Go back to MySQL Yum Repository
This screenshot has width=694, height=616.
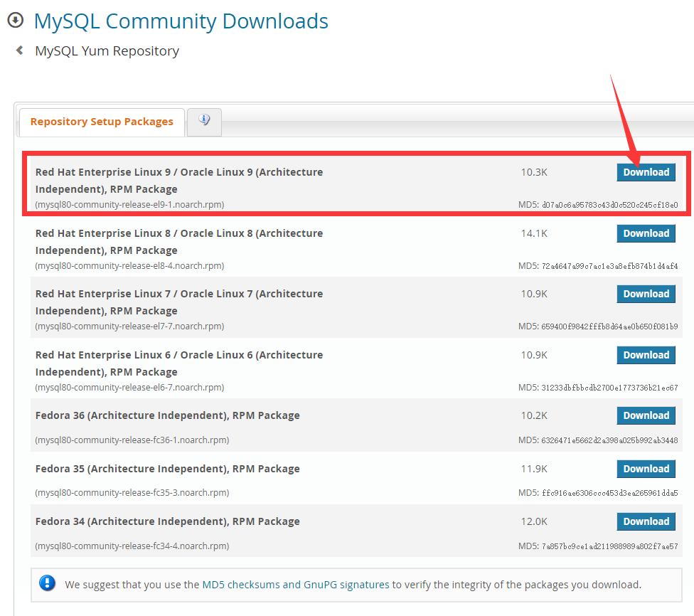tap(107, 51)
